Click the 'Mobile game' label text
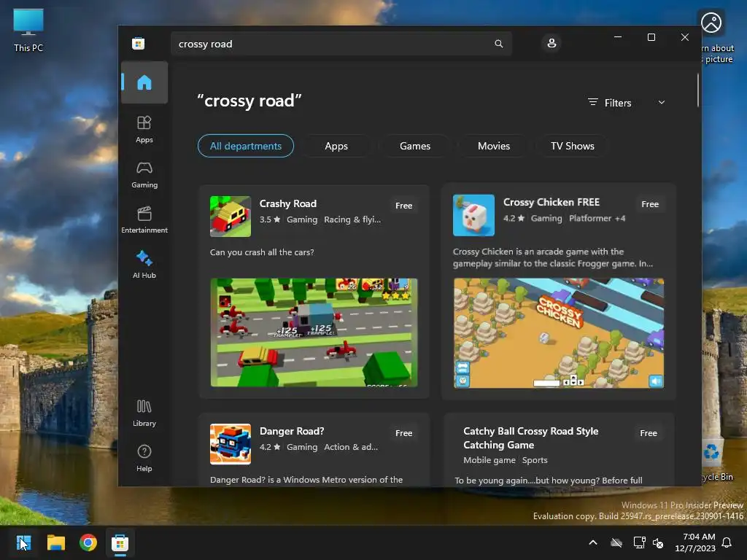The width and height of the screenshot is (747, 560). [489, 460]
